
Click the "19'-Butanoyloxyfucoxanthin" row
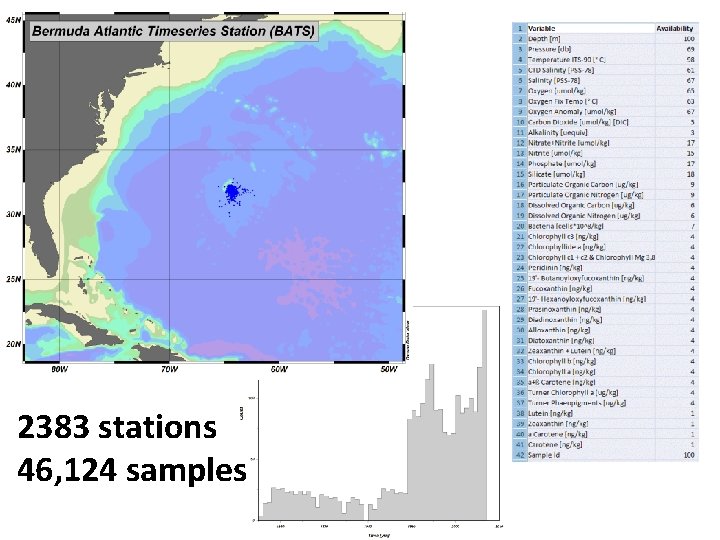click(x=605, y=278)
